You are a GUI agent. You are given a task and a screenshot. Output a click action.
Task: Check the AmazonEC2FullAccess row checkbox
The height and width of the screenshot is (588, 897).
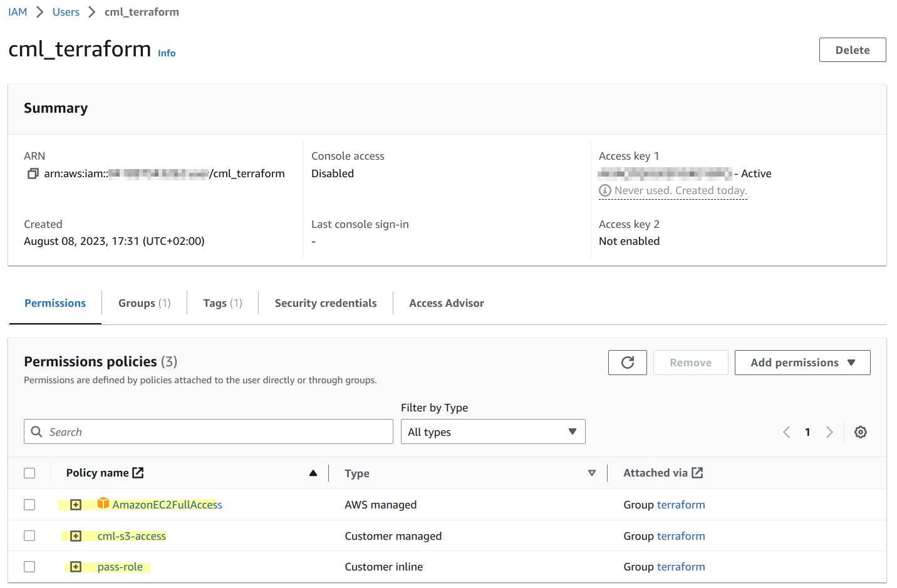click(29, 504)
